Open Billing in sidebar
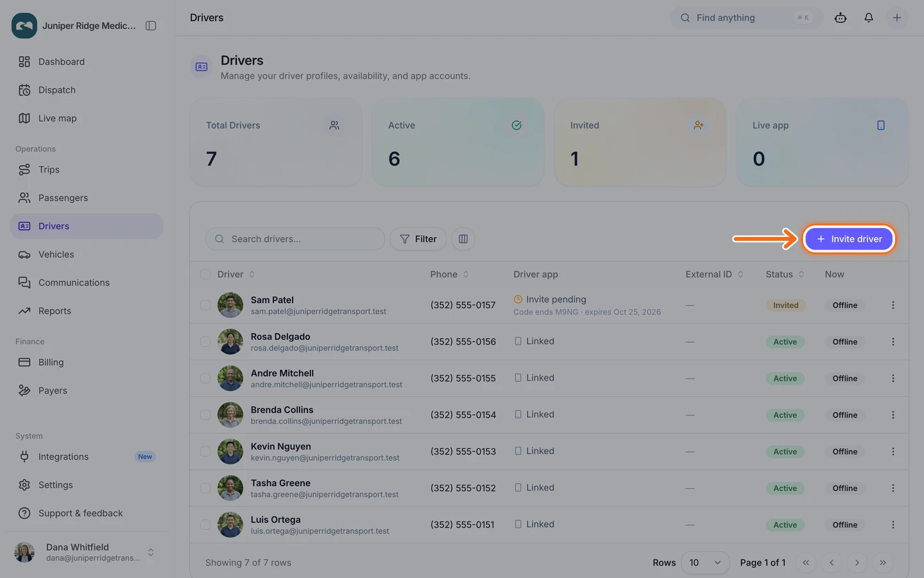 (x=87, y=362)
